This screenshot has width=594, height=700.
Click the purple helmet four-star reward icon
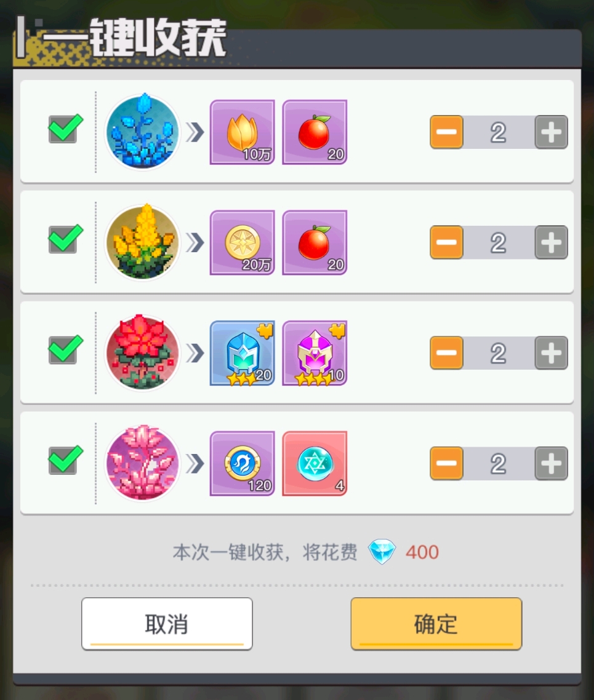tap(315, 353)
